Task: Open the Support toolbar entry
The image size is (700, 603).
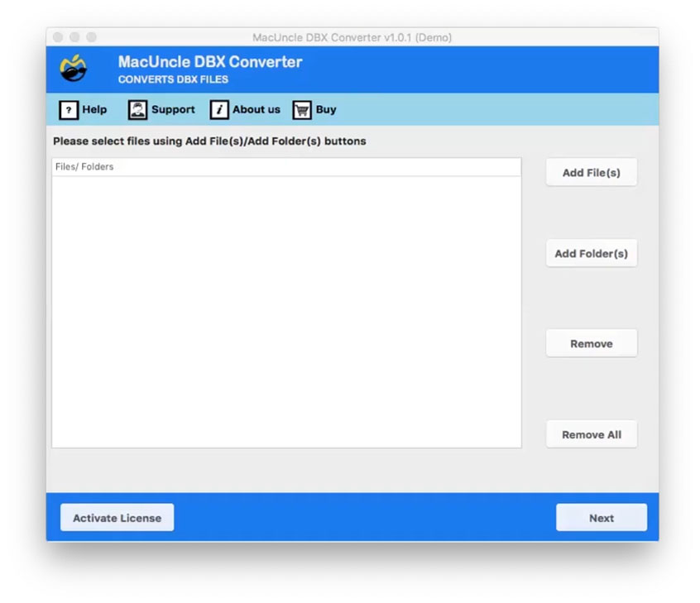Action: click(x=171, y=109)
